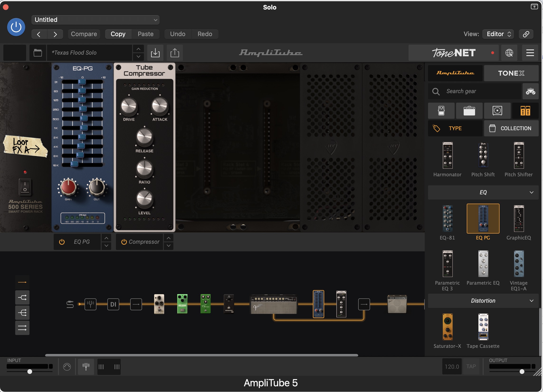Switch to the TONEX tab
Viewport: 543px width, 392px height.
click(x=511, y=73)
